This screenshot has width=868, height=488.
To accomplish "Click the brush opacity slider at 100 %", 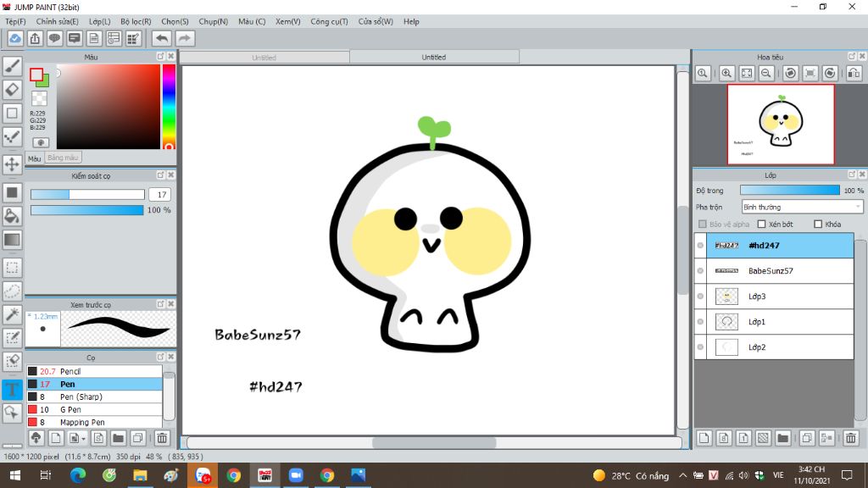I will (87, 210).
